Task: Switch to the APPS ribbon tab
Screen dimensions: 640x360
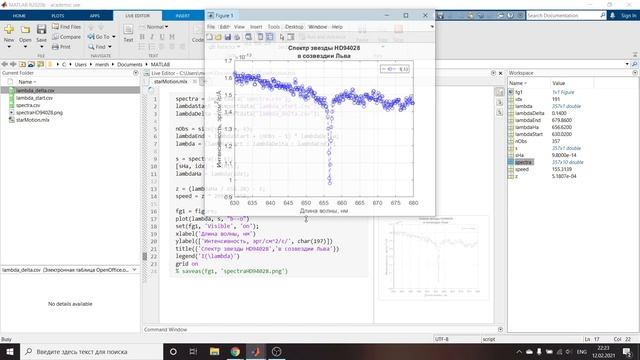Action: click(x=95, y=16)
